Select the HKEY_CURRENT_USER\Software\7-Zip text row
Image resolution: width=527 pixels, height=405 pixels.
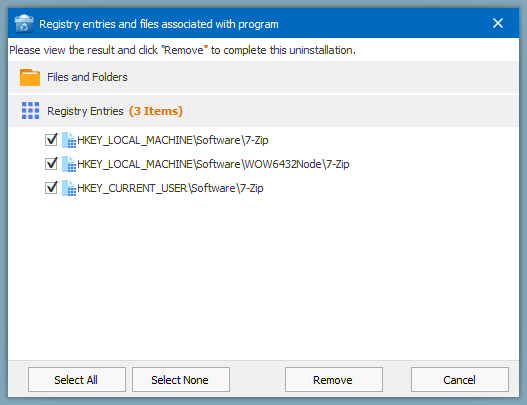point(170,188)
